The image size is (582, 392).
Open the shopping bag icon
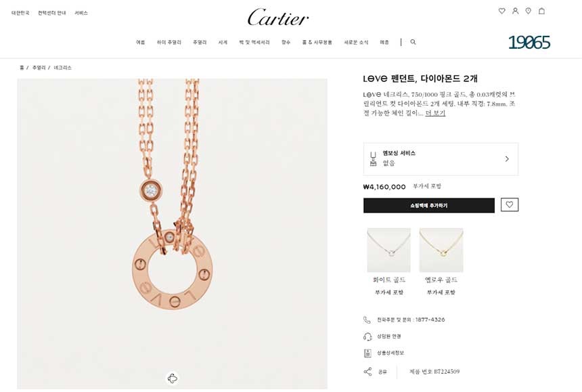pyautogui.click(x=541, y=11)
